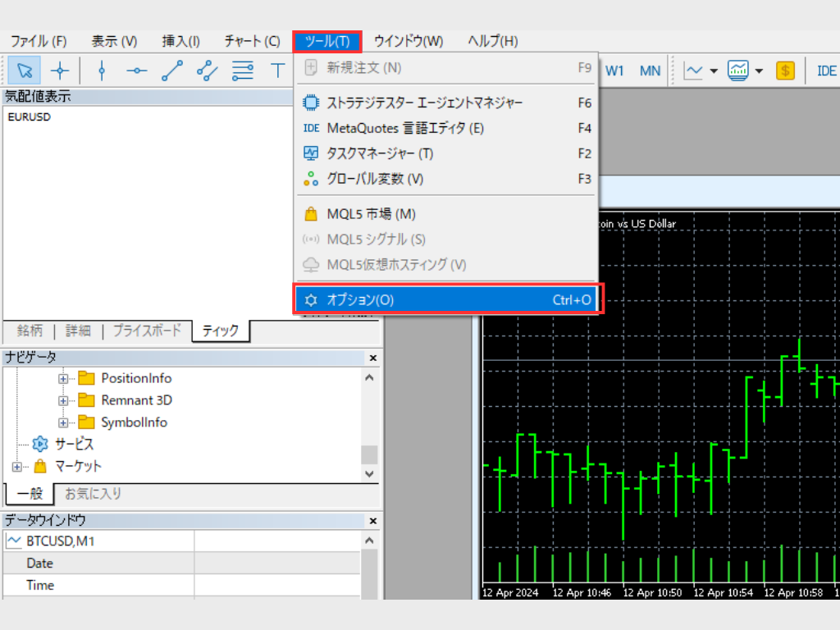Open the indicators dropdown arrow
Viewport: 840px width, 630px height.
[759, 71]
